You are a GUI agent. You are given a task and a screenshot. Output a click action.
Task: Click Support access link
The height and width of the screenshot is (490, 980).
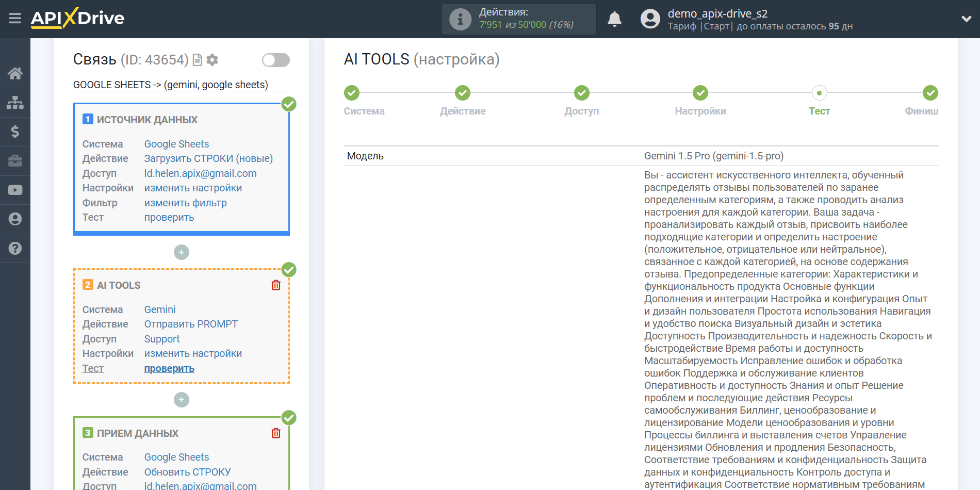point(162,339)
